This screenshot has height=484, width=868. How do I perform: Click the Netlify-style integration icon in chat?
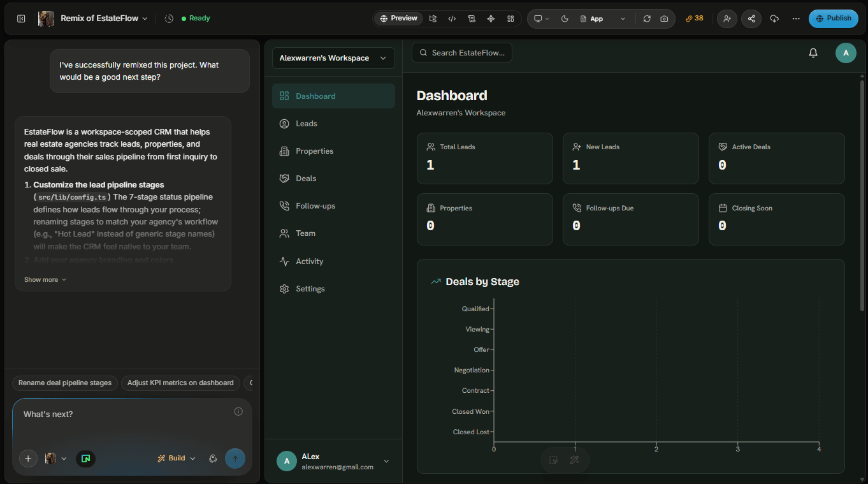[86, 458]
